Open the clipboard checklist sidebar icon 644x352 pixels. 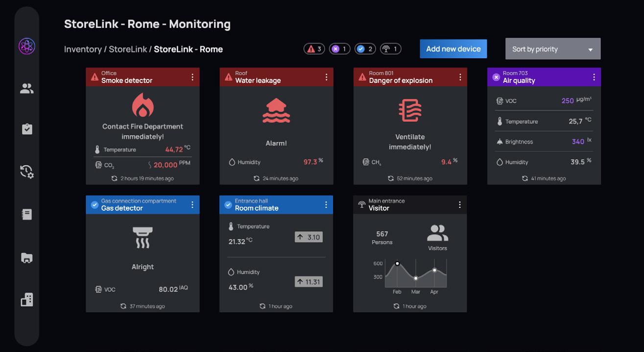(27, 128)
